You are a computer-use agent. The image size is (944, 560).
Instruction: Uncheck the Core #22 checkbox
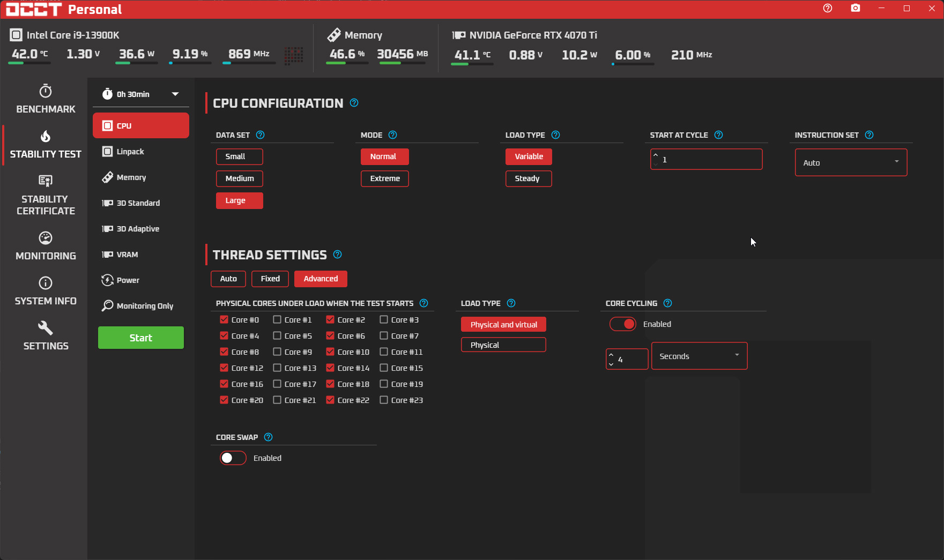[x=330, y=400]
